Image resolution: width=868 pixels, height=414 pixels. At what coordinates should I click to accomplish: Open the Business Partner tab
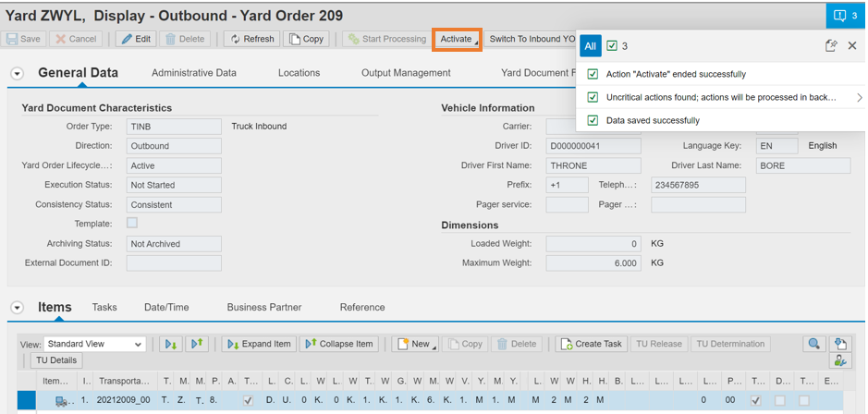264,307
